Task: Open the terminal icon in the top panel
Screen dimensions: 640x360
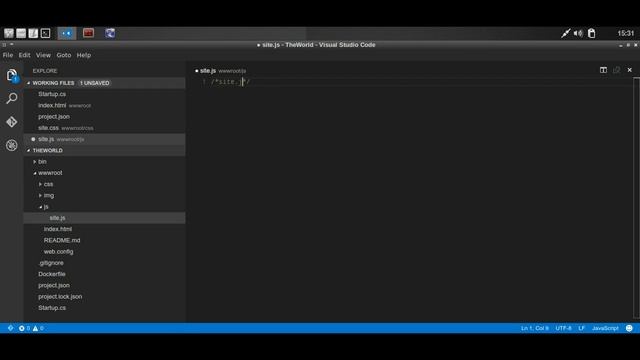Action: (46, 33)
